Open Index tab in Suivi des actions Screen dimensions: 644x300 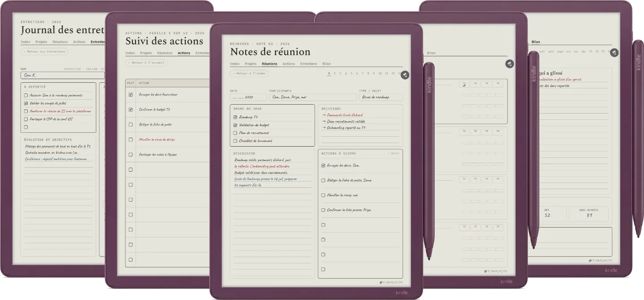(x=130, y=53)
